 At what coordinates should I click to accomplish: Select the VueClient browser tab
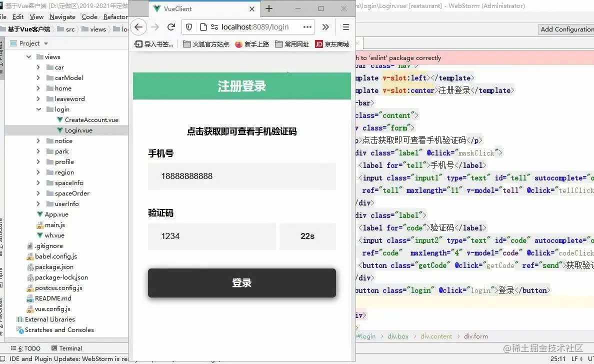coord(204,8)
